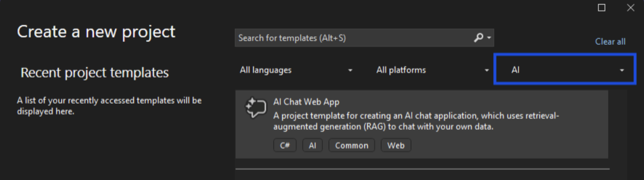Maximize the Create a new project window
Screen dimensions: 644x180
click(602, 8)
